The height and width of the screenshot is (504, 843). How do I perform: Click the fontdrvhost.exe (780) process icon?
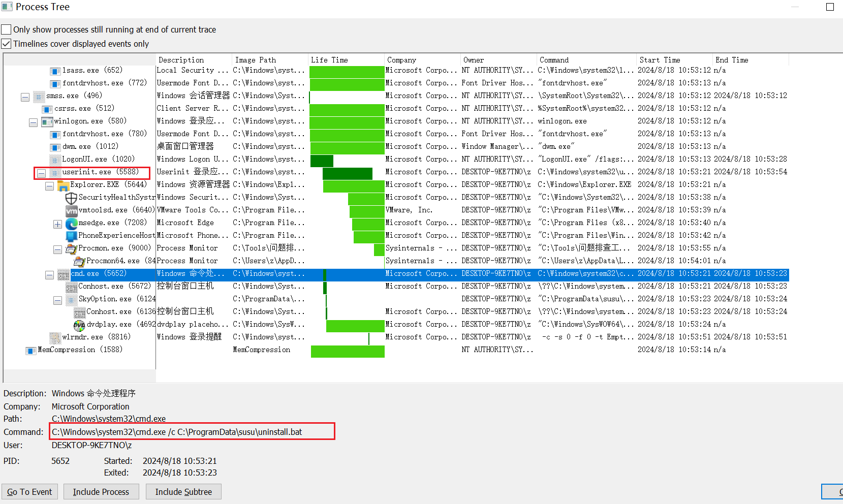click(55, 134)
